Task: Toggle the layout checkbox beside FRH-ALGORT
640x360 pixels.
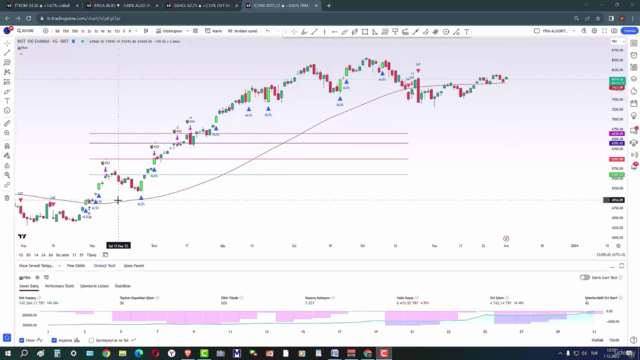Action: point(537,31)
